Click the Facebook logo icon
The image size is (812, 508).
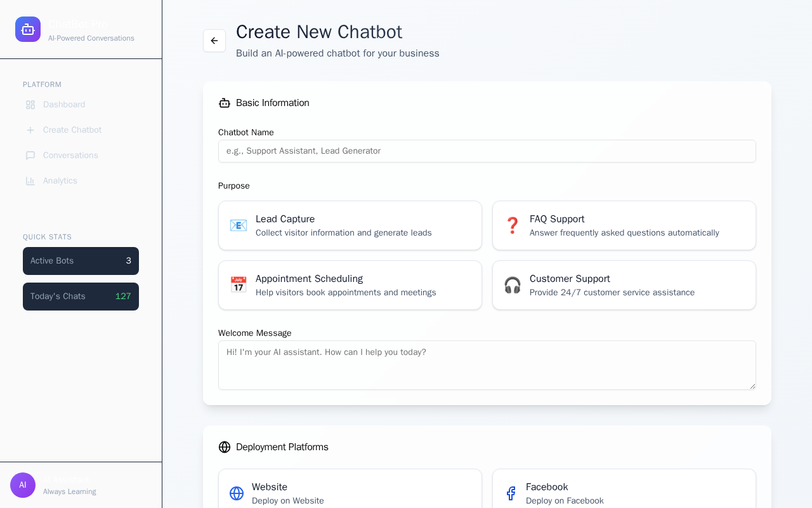click(511, 493)
